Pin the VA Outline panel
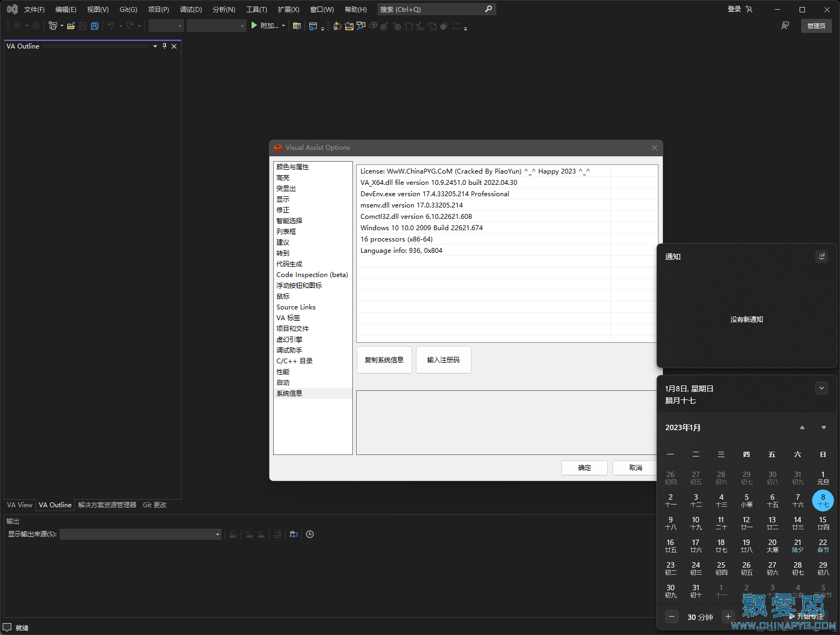The height and width of the screenshot is (635, 840). point(164,46)
